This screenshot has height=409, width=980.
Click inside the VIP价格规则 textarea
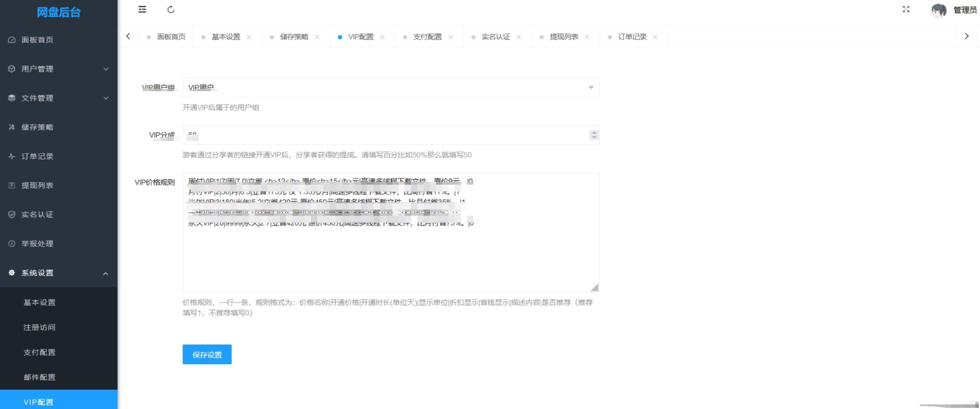[391, 232]
